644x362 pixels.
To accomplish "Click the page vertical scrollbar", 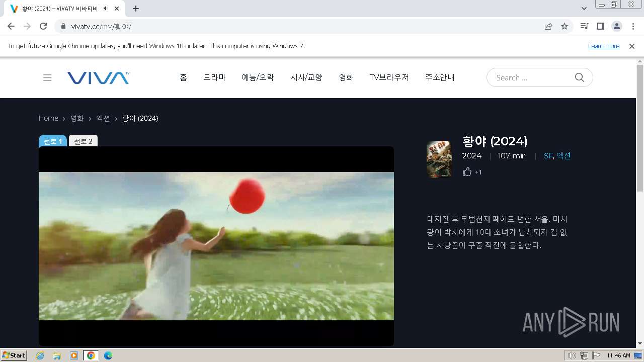I will click(x=640, y=128).
